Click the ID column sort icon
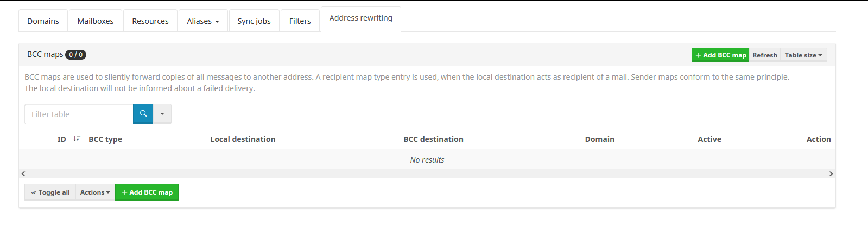This screenshot has width=868, height=245. click(77, 139)
